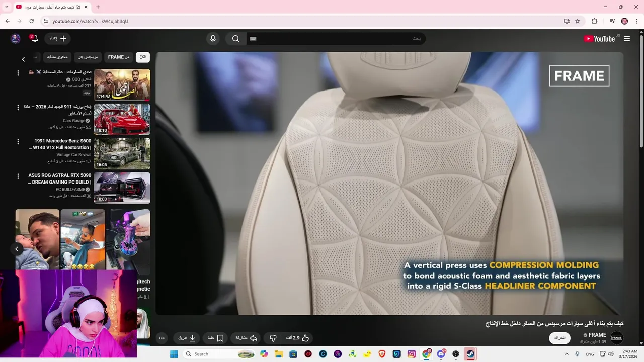
Task: Bookmark this page with the star
Action: pos(578,21)
